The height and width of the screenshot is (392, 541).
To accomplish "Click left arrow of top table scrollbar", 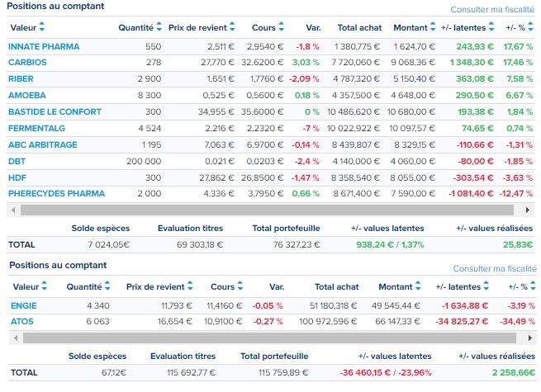I will pyautogui.click(x=13, y=210).
